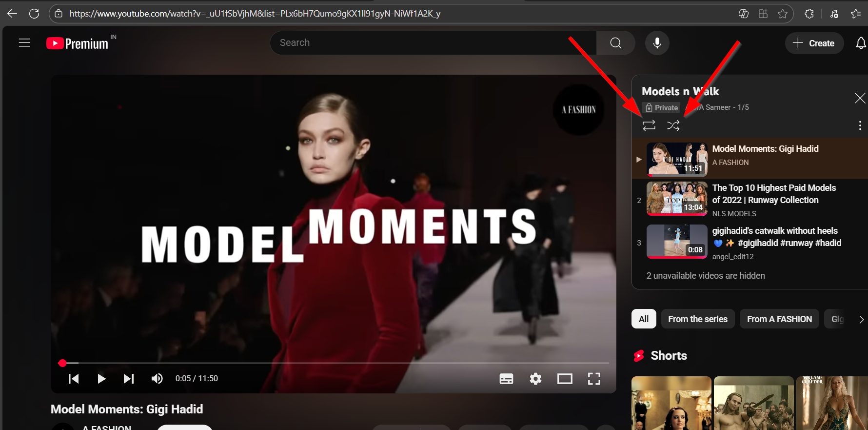Play previous video in player
868x430 pixels.
point(74,379)
